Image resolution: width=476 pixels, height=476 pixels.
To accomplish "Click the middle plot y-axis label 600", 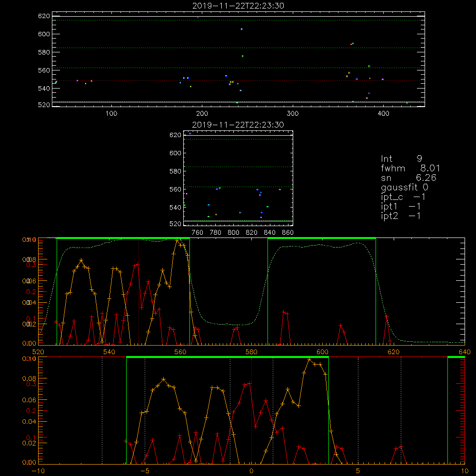I will 175,153.
